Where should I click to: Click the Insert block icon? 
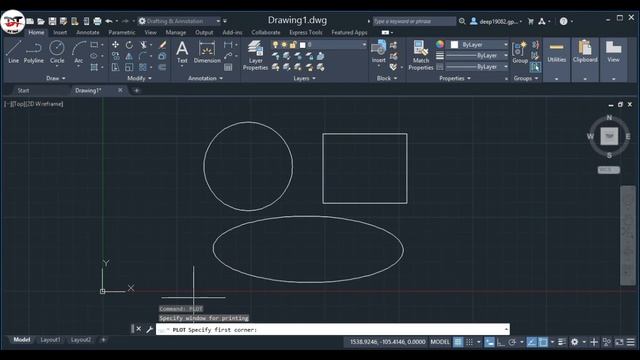click(378, 51)
